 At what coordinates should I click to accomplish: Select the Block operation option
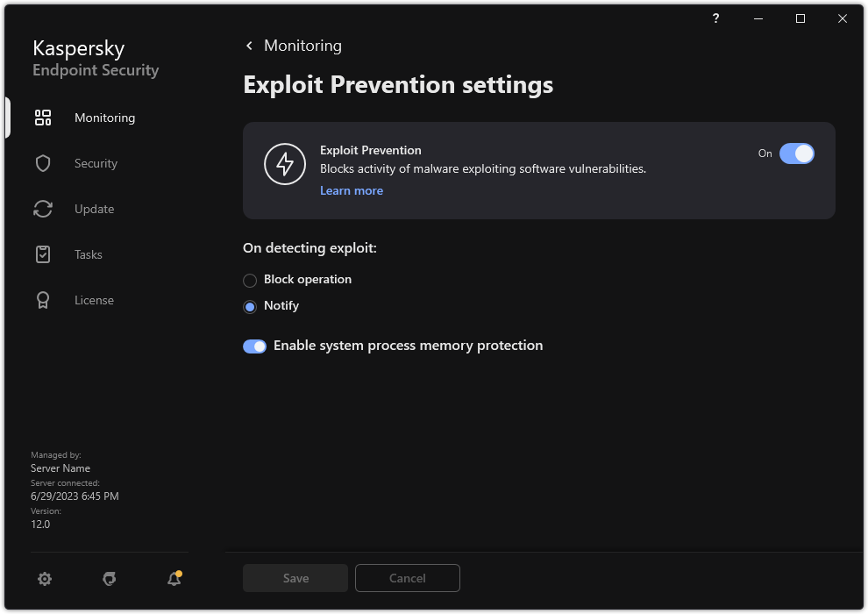[x=249, y=280]
